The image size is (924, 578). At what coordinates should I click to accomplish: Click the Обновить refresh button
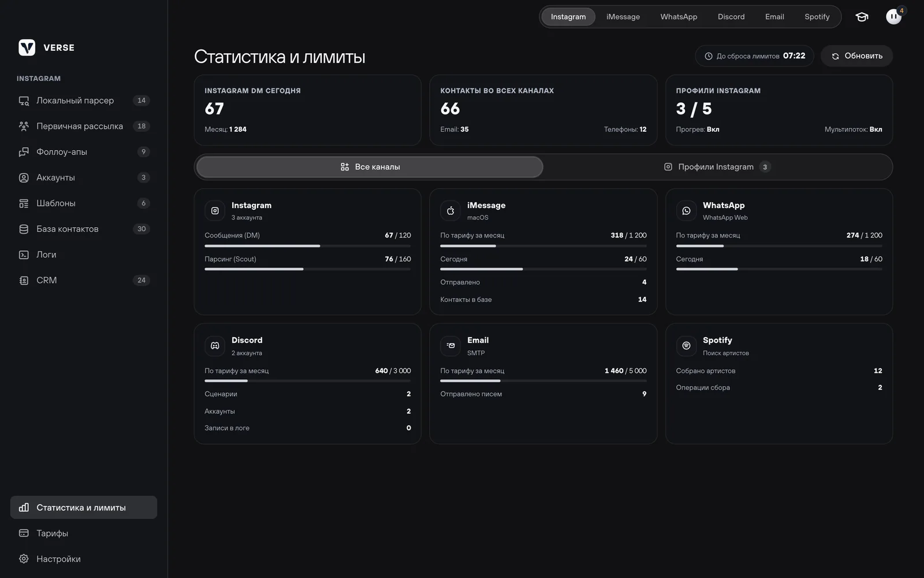pos(856,56)
